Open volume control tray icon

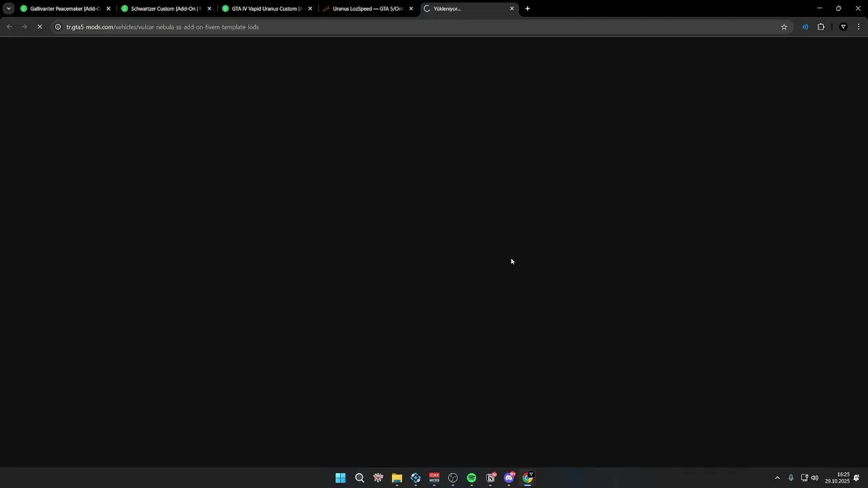(814, 478)
